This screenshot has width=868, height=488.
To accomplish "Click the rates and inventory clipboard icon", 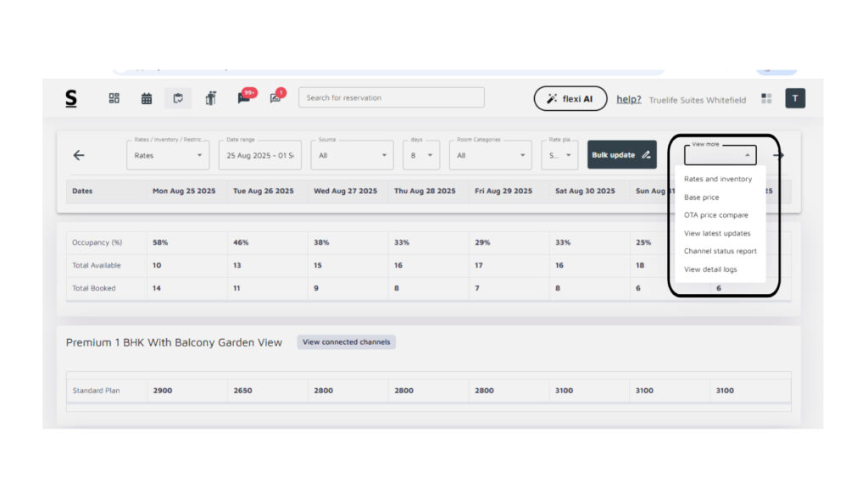I will tap(178, 98).
